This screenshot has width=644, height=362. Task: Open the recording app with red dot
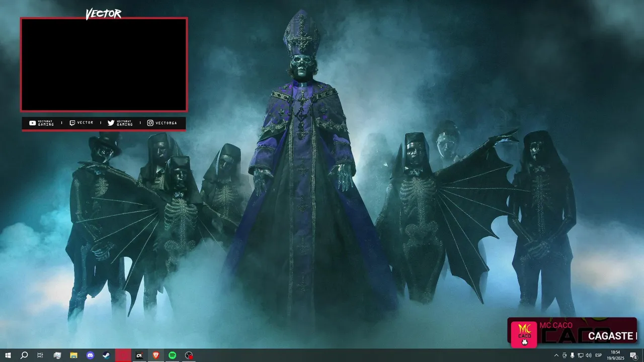point(189,355)
